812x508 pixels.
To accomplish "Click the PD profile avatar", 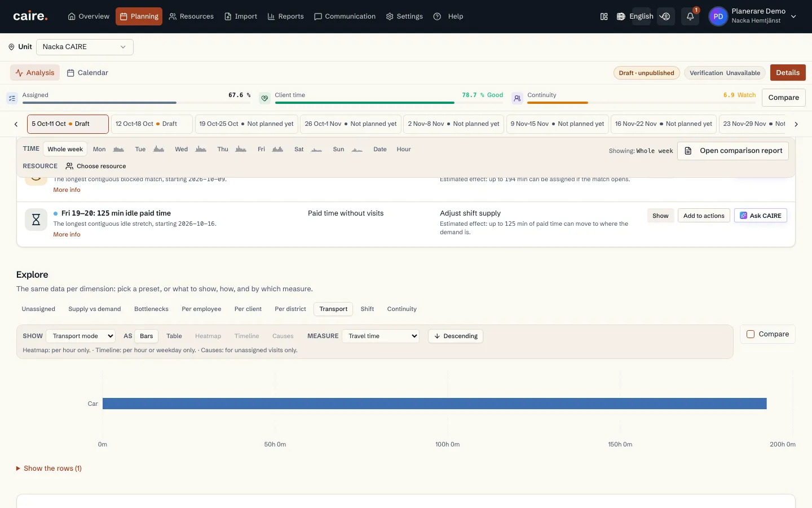I will pos(718,16).
